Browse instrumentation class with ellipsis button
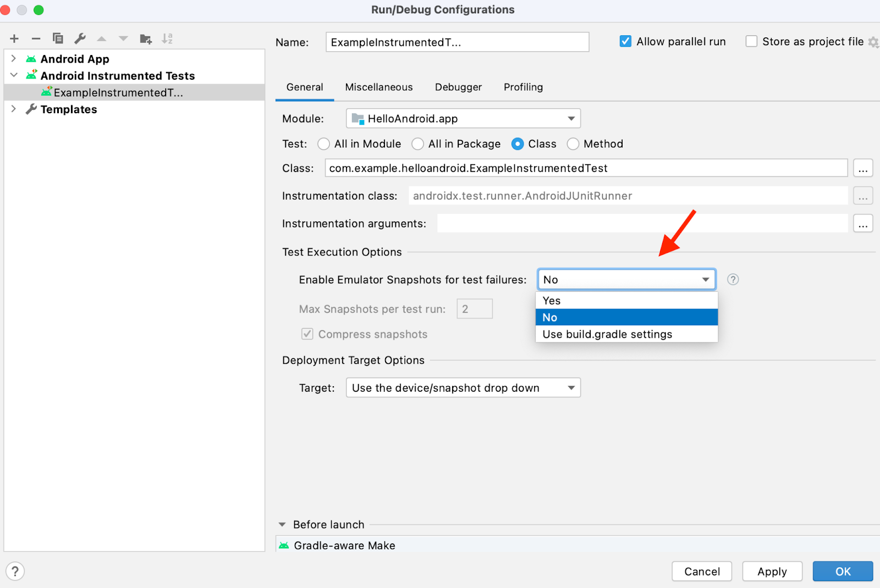 [x=863, y=196]
